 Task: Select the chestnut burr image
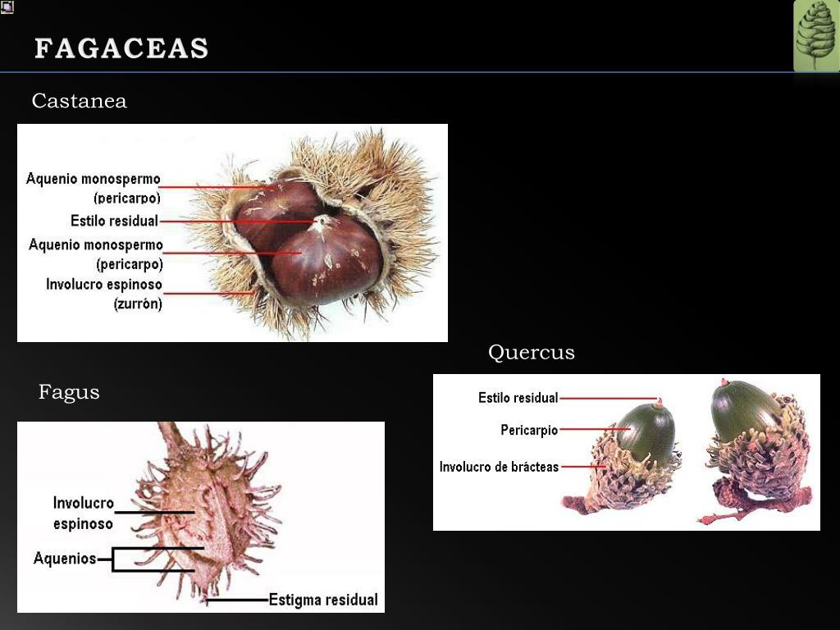tap(232, 233)
